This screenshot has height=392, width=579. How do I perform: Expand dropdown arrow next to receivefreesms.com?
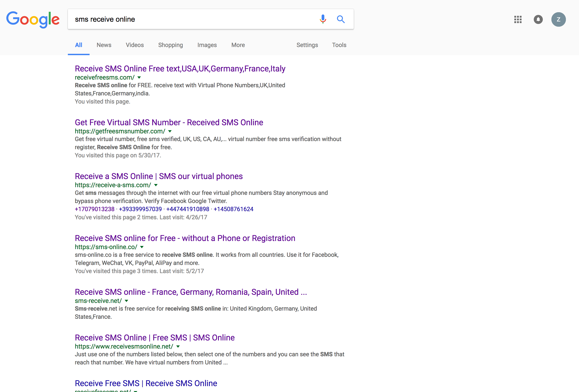[139, 78]
